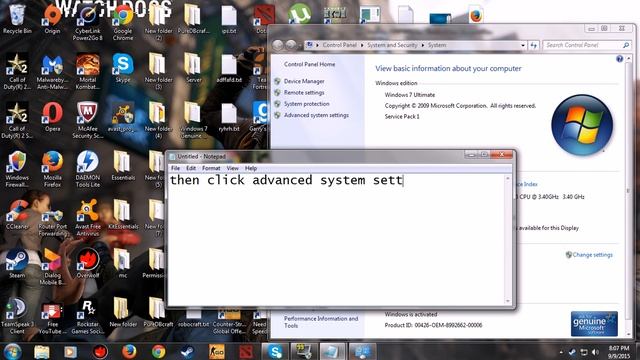This screenshot has width=640, height=360.
Task: Click inside the Notepad text area
Action: pyautogui.click(x=337, y=240)
